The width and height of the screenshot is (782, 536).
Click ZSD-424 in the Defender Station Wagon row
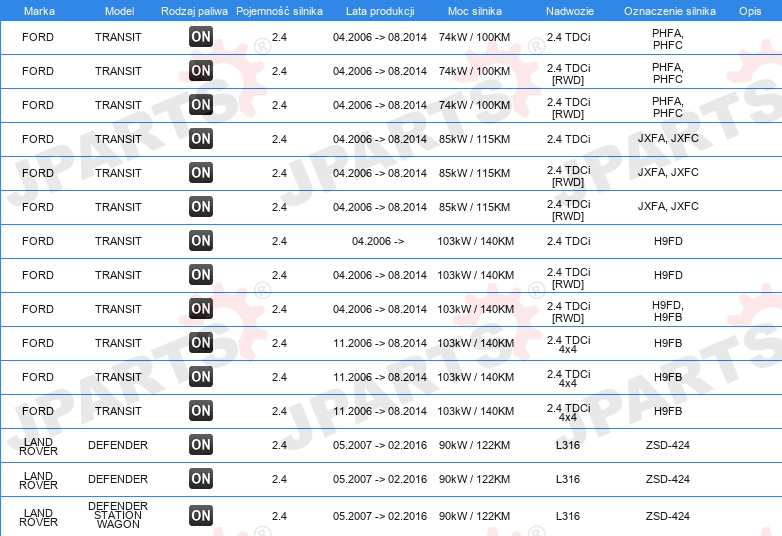tap(668, 516)
